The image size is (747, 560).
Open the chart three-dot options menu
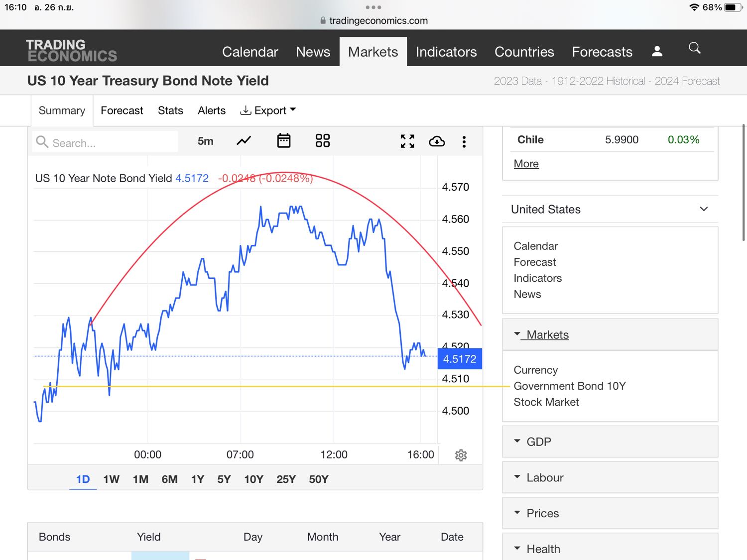464,142
